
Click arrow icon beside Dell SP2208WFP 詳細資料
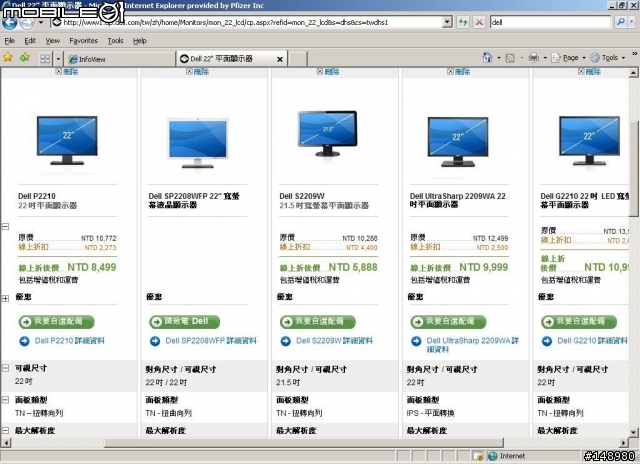click(155, 341)
